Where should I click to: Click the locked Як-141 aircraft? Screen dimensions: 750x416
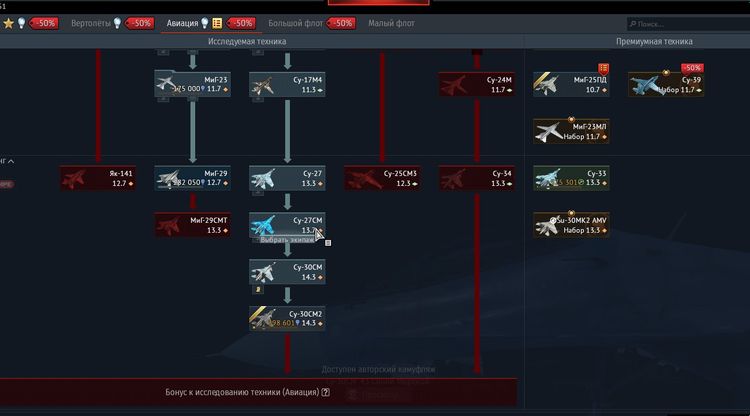97,178
